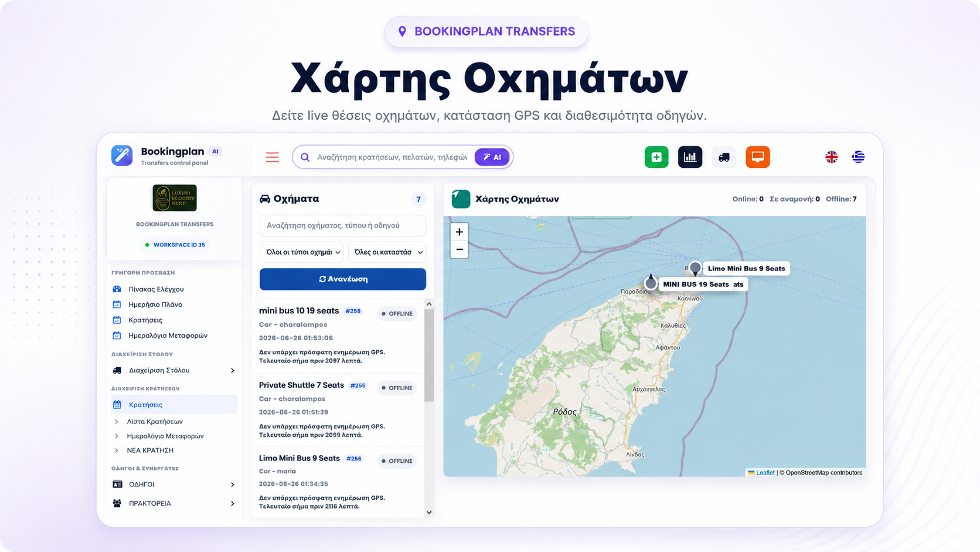Click the Bookingplan logo icon

click(122, 155)
